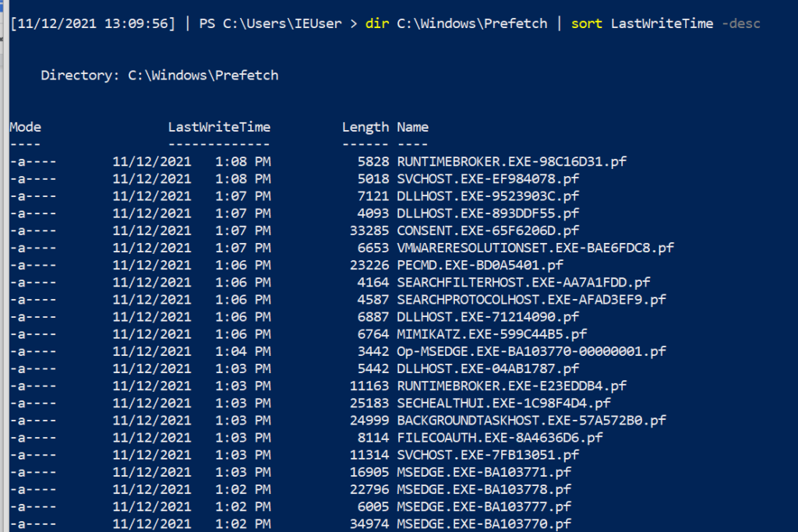Select the DLLHOST.EXE-9523903C.pf file name

click(488, 196)
